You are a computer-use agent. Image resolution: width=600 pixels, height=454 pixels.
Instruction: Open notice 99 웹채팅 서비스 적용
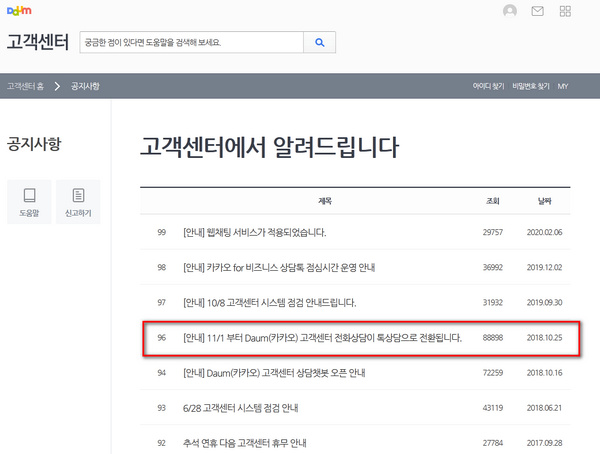pyautogui.click(x=254, y=232)
